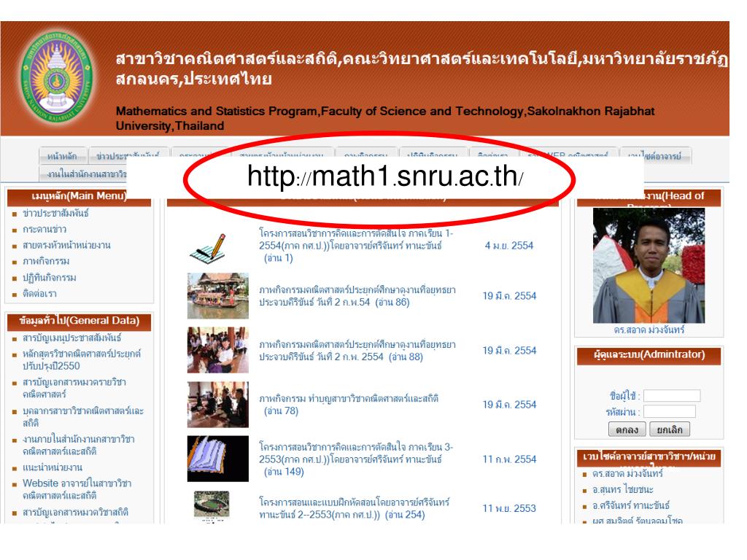The image size is (747, 560).
Task: Click the date 4 เม.ย. 2554
Action: pos(508,246)
